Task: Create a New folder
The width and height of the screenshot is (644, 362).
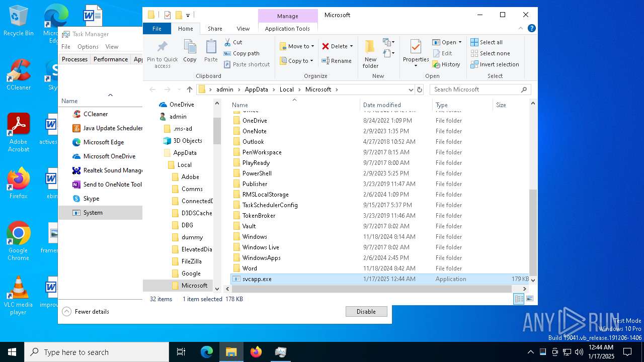Action: point(370,54)
